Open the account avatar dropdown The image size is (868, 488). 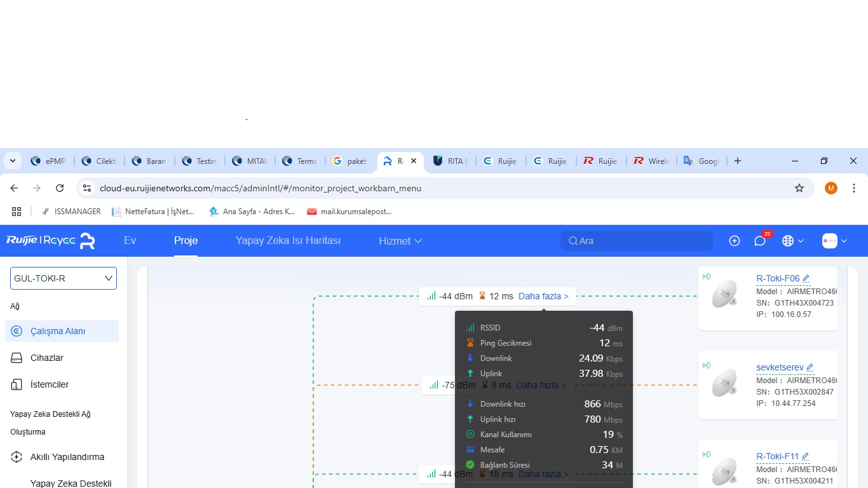(x=834, y=241)
